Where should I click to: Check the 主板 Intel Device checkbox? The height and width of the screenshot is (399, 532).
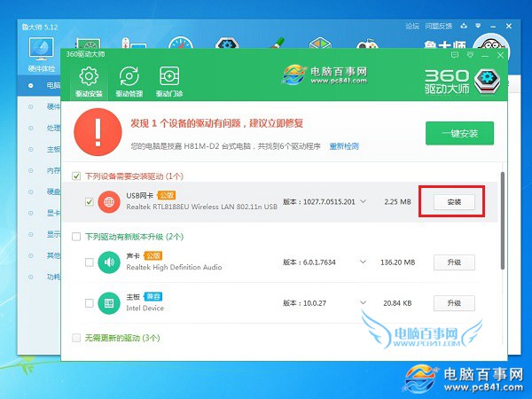(89, 303)
